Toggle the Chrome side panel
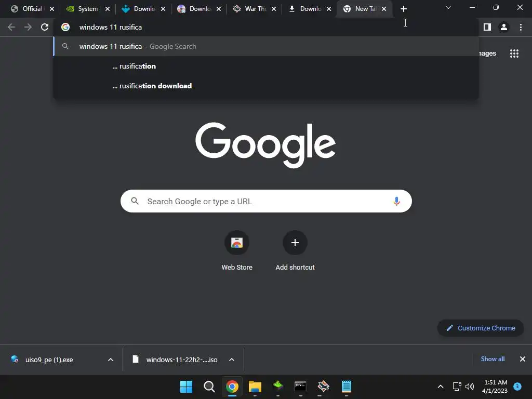Image resolution: width=532 pixels, height=399 pixels. pos(487,27)
